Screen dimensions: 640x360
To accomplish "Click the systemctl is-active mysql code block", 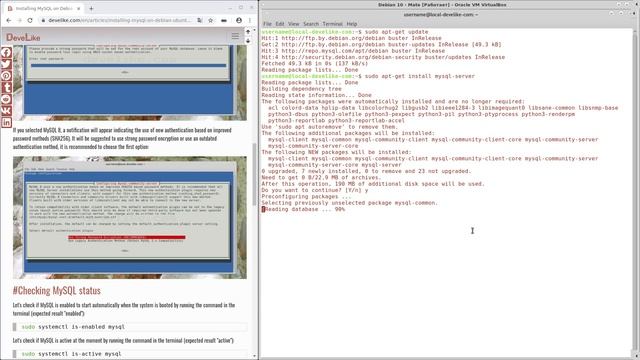I will pyautogui.click(x=130, y=354).
